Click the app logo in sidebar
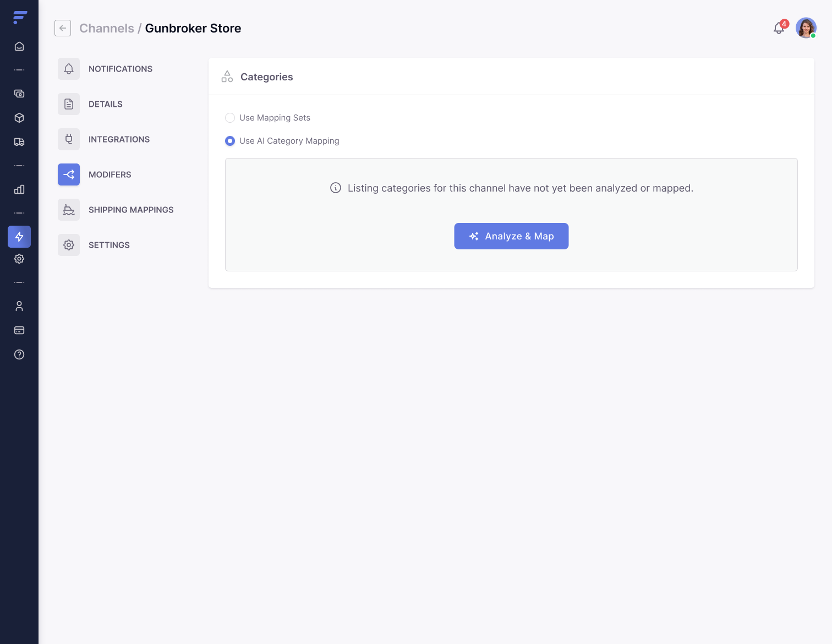 coord(20,18)
